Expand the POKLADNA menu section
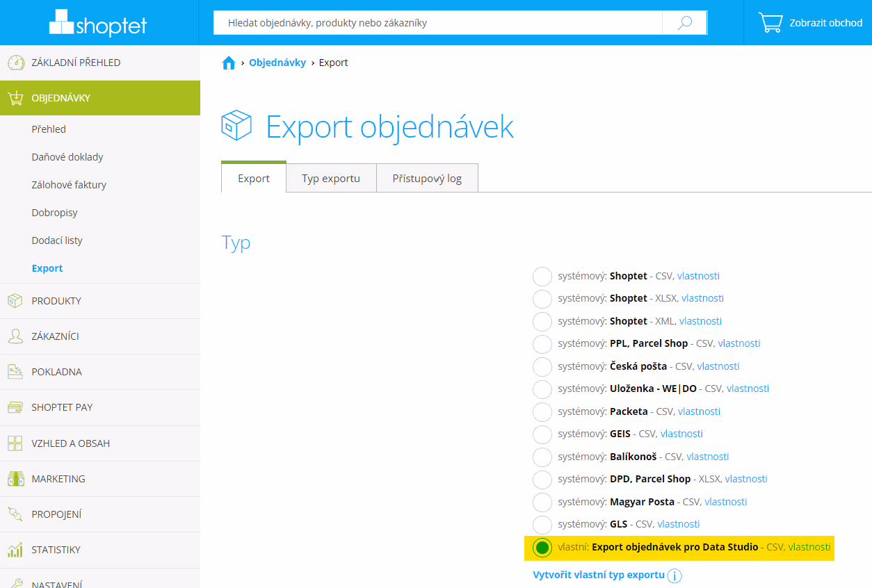The height and width of the screenshot is (588, 872). coord(100,372)
